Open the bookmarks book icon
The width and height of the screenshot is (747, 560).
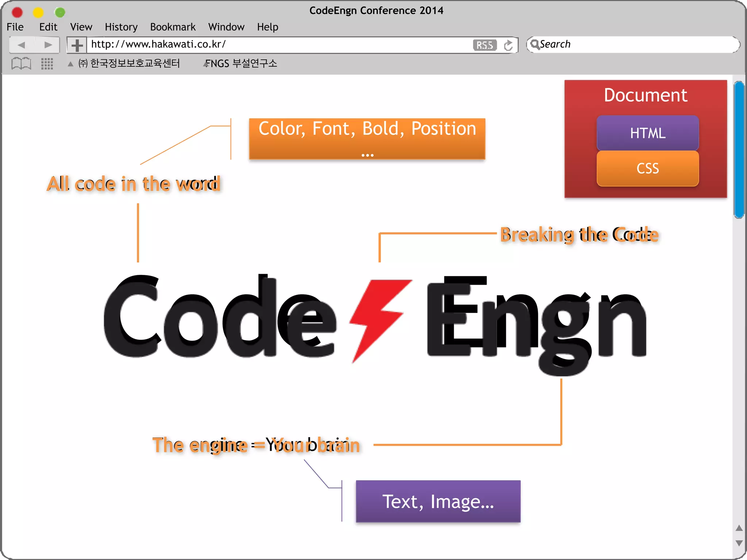(x=21, y=63)
